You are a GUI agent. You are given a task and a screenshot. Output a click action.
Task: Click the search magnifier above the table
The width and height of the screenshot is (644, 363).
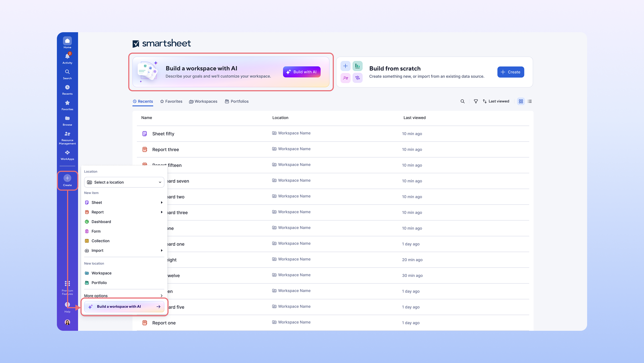(463, 101)
